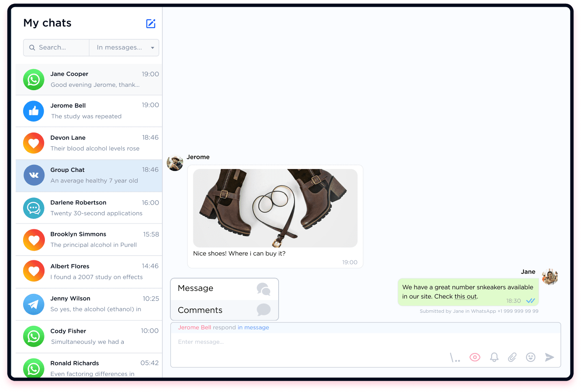Click the WhatsApp icon on Jane Cooper's chat
Image resolution: width=581 pixels, height=392 pixels.
pos(34,80)
